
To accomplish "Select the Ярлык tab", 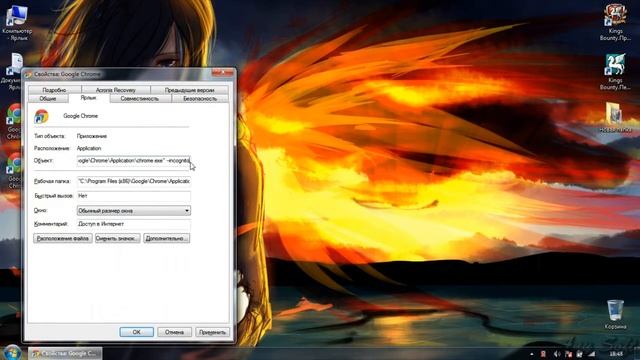I will [89, 98].
